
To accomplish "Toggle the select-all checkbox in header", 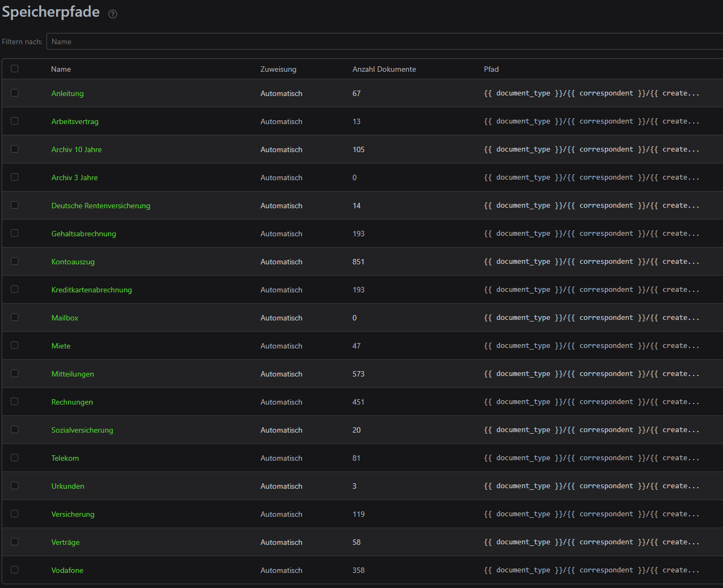I will click(x=15, y=69).
